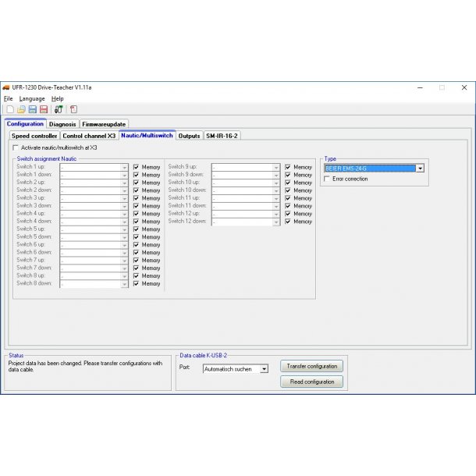Select the Nautic/Multiswitch tab
The image size is (476, 476).
(x=147, y=136)
